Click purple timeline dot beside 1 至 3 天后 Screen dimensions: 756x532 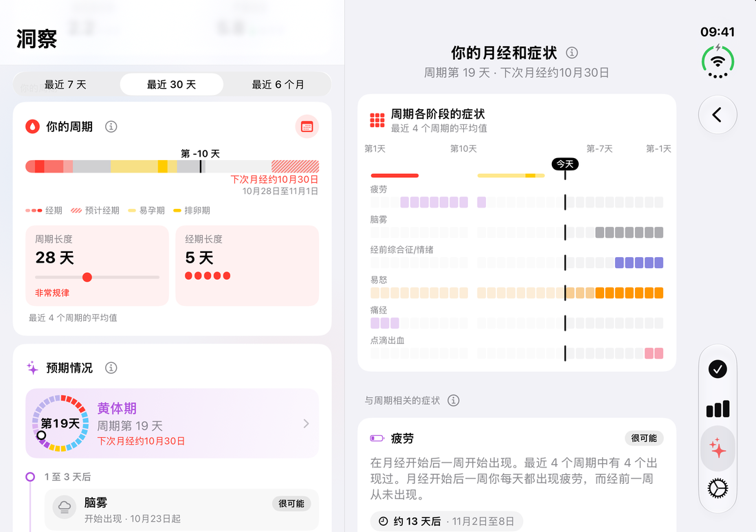tap(30, 477)
